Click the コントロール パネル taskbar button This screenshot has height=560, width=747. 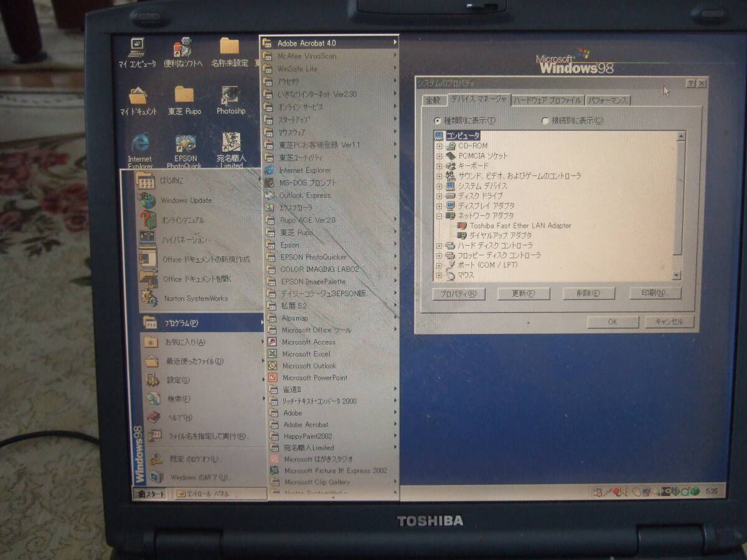pyautogui.click(x=219, y=494)
